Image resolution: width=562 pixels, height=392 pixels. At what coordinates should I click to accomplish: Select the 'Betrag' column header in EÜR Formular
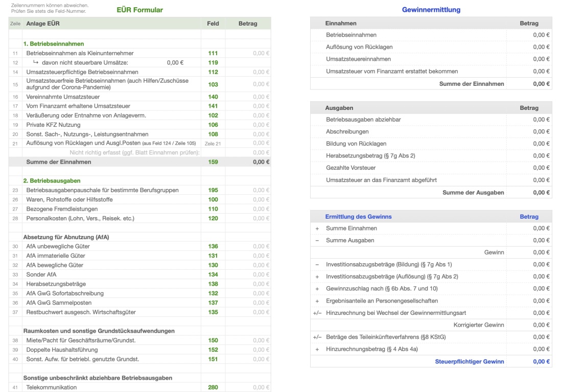pos(248,24)
